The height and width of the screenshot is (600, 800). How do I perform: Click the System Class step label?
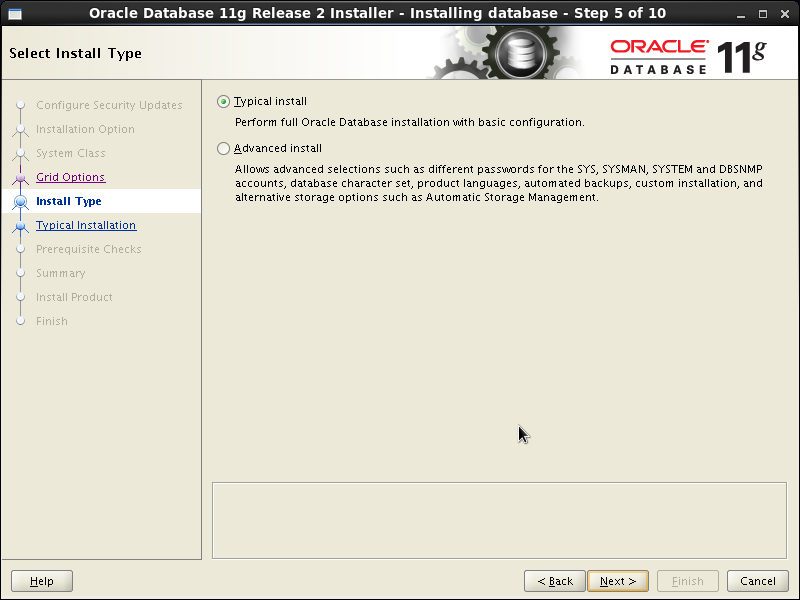[70, 153]
